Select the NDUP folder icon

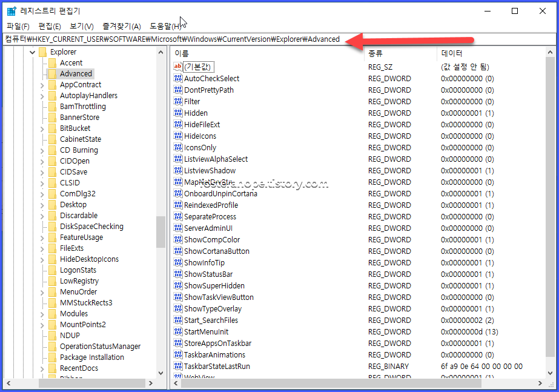click(53, 336)
